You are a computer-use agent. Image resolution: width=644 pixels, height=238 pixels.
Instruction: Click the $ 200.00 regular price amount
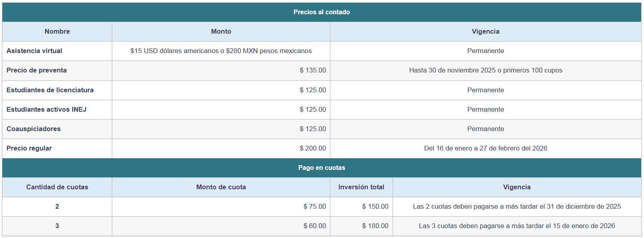[312, 149]
